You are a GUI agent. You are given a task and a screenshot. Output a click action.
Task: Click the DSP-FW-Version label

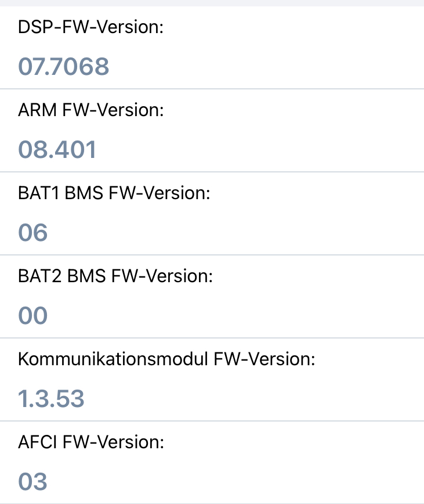coord(90,27)
